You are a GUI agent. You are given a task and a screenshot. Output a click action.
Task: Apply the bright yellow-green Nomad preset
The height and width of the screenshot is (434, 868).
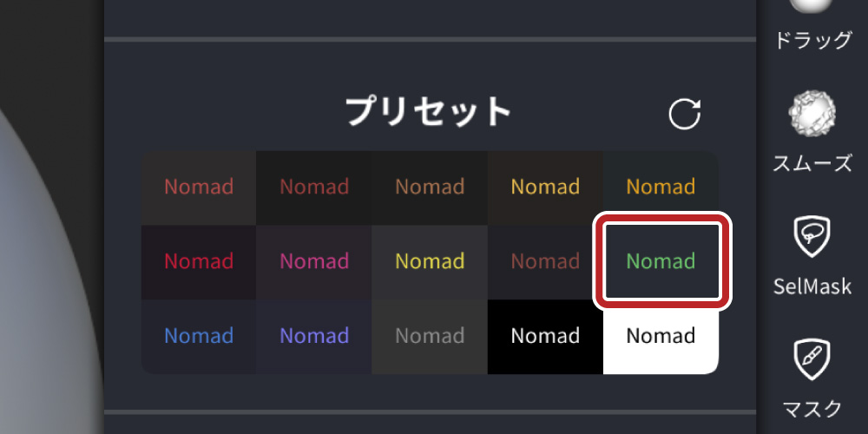[430, 261]
